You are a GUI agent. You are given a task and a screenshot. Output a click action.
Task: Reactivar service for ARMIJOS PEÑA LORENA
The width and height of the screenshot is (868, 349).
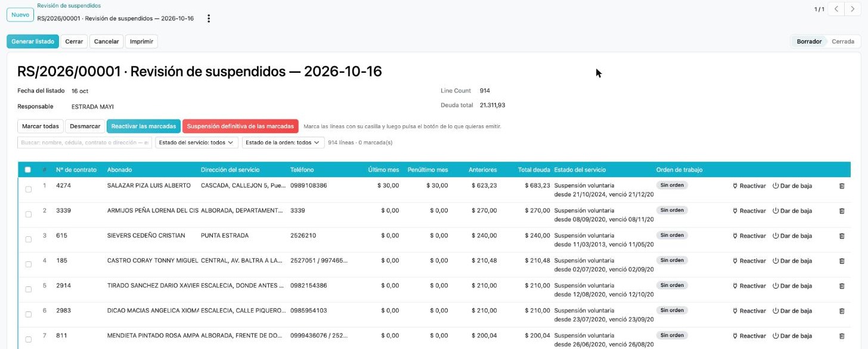pos(749,211)
